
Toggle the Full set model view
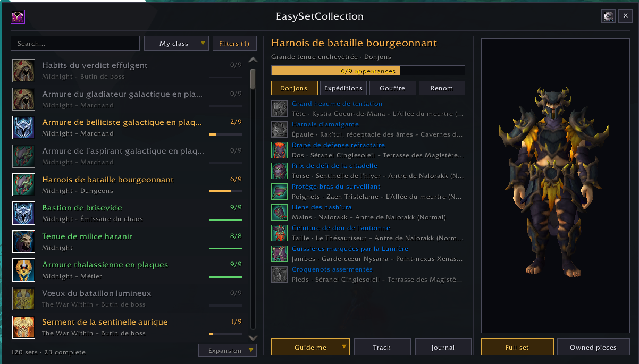(x=517, y=347)
